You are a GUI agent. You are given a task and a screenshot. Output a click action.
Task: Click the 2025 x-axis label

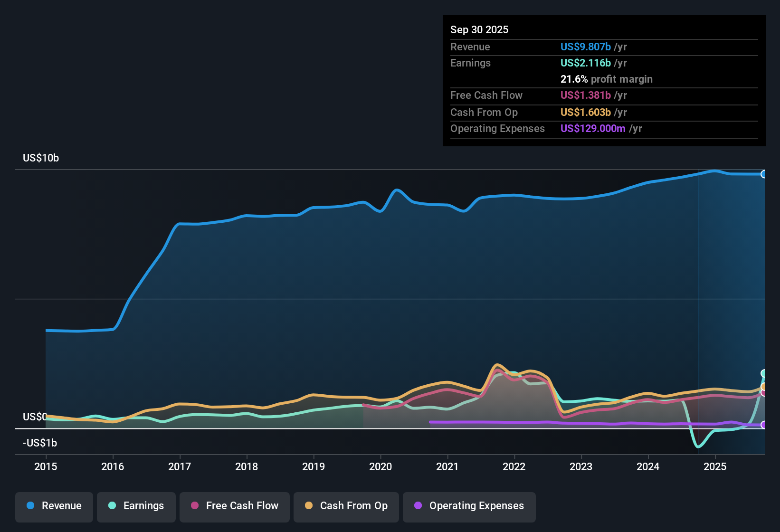click(715, 466)
